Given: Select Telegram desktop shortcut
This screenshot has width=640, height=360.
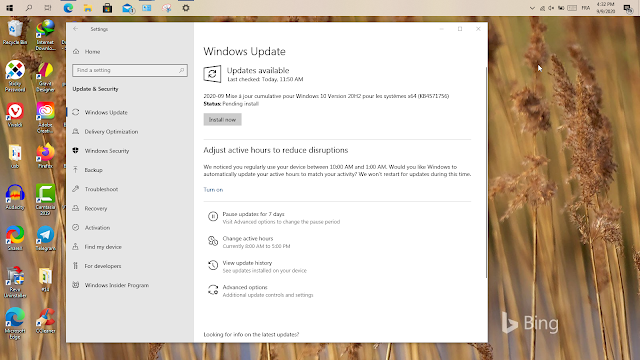Looking at the screenshot, I should tap(45, 238).
